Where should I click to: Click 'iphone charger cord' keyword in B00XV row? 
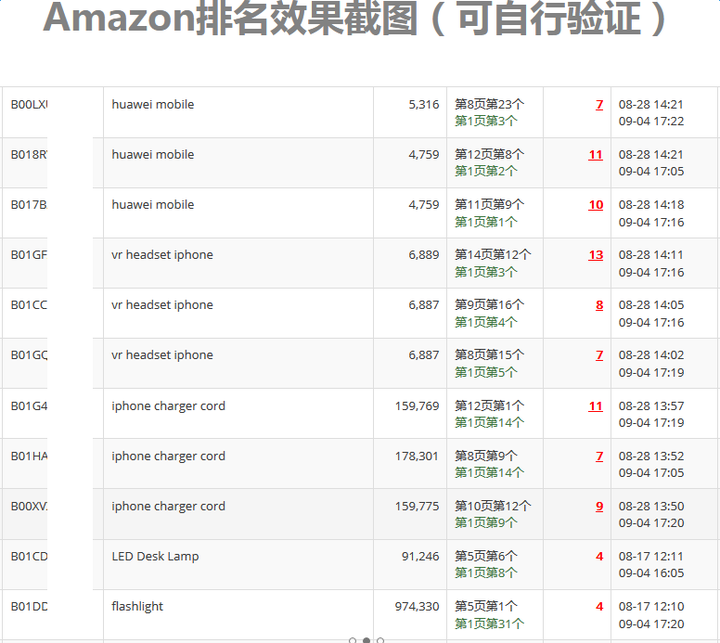pyautogui.click(x=169, y=507)
